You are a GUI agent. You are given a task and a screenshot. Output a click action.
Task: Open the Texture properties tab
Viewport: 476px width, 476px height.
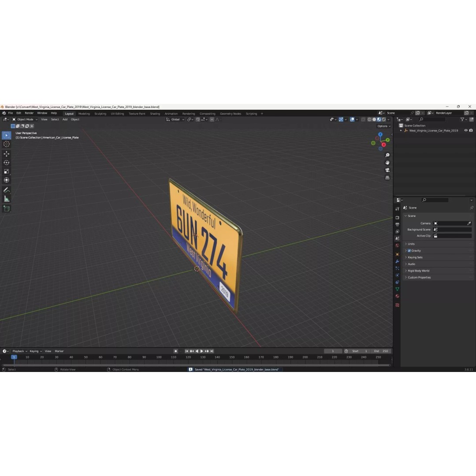(397, 305)
